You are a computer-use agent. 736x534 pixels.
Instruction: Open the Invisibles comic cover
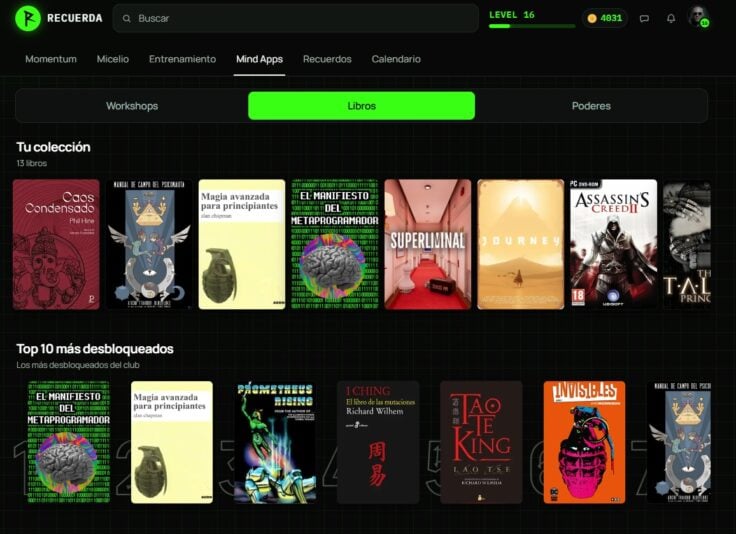[584, 442]
